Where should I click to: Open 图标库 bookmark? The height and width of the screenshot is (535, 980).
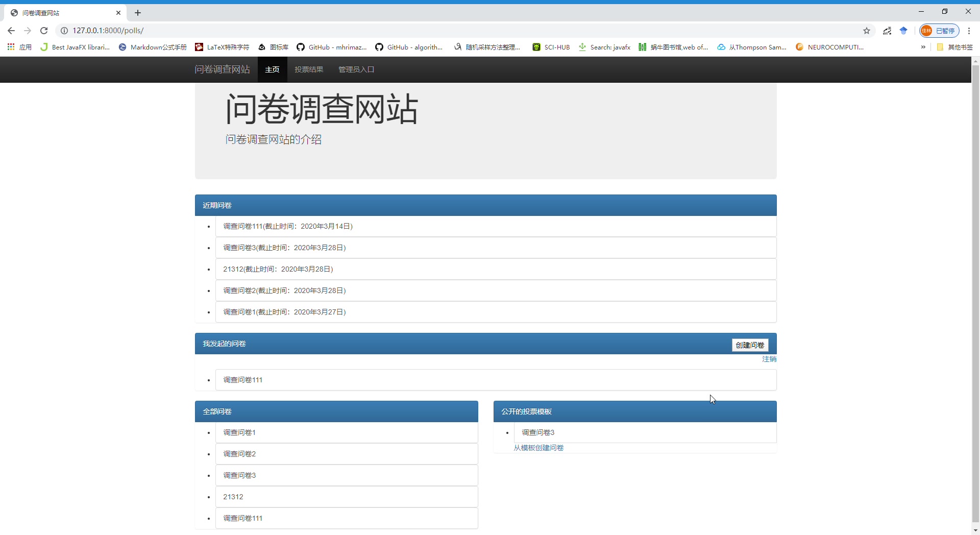(x=273, y=47)
